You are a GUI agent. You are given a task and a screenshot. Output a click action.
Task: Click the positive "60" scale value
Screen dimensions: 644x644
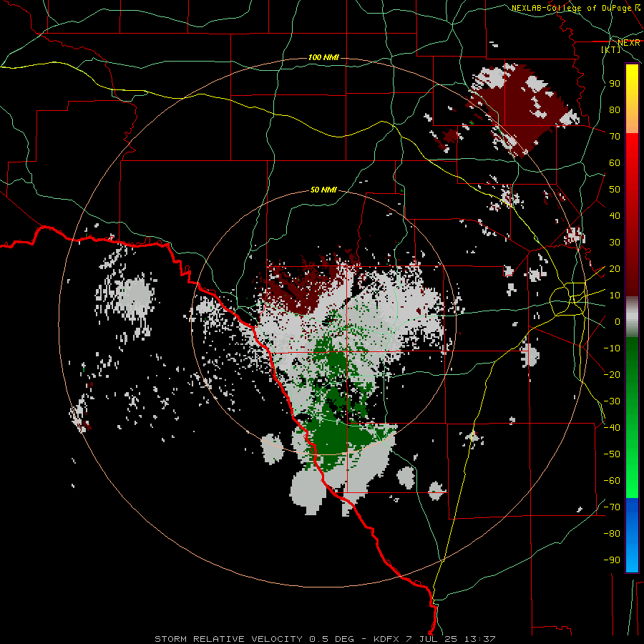click(x=615, y=163)
